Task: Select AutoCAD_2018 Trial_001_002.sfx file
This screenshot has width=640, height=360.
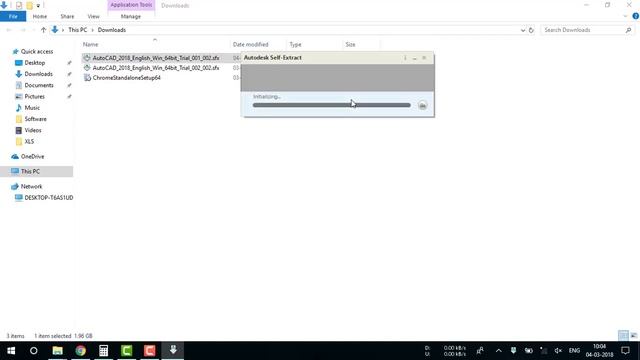Action: [x=156, y=58]
